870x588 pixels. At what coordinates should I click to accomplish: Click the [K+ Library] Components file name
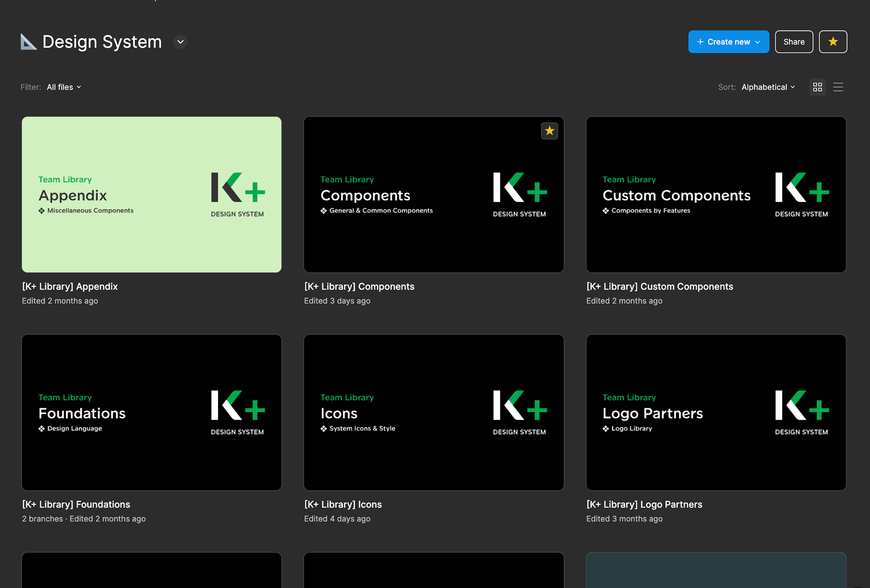(x=359, y=286)
